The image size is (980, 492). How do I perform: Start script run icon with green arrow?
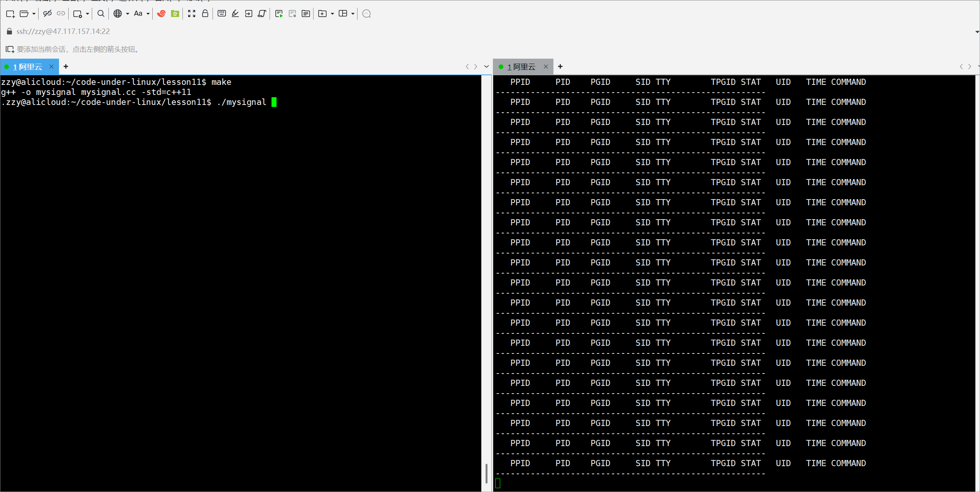coord(279,14)
